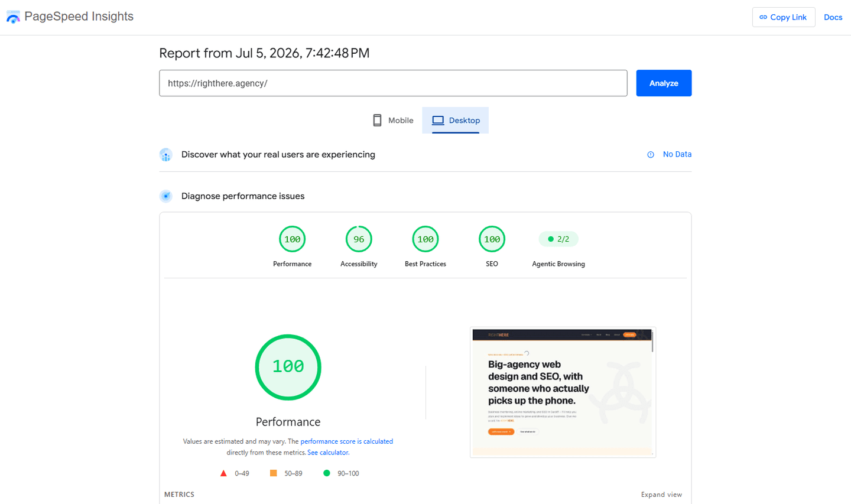
Task: Click the red triangle 0–49 legend icon
Action: tap(223, 473)
